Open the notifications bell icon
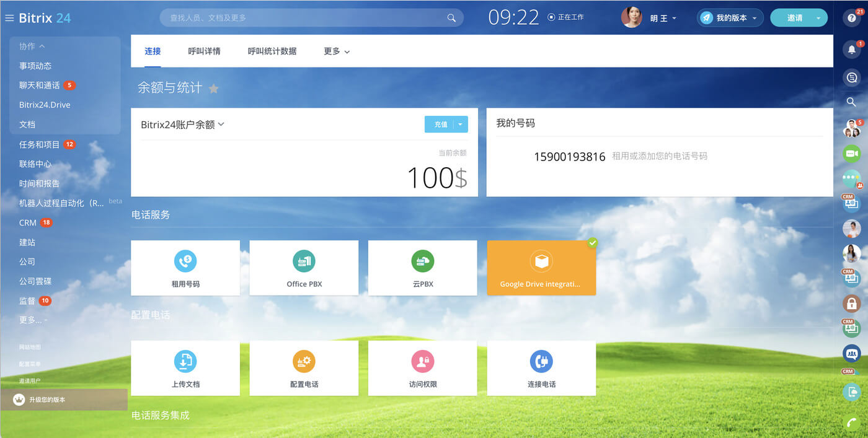Viewport: 868px width, 438px height. [x=852, y=50]
